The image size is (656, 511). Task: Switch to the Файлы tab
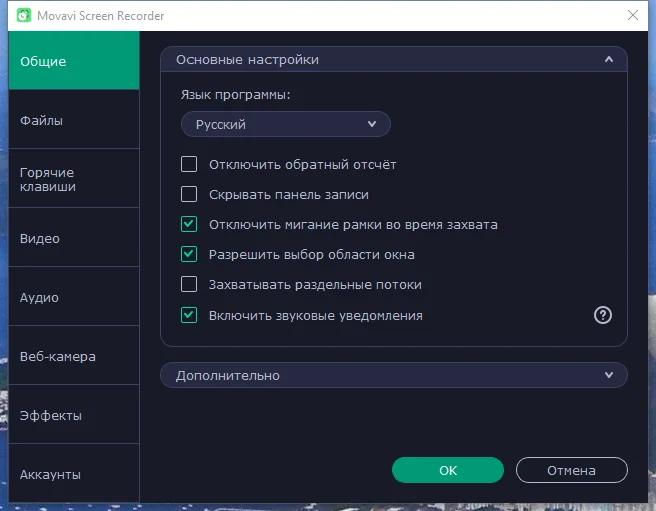[74, 120]
